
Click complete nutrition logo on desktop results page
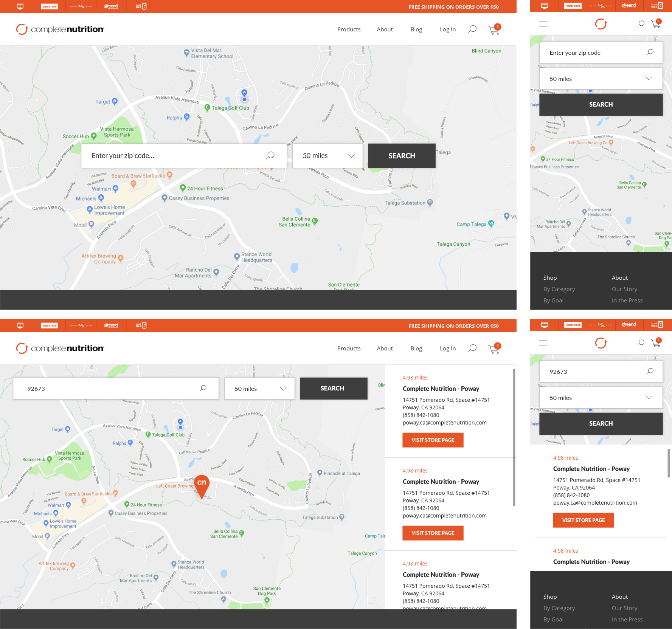coord(61,348)
